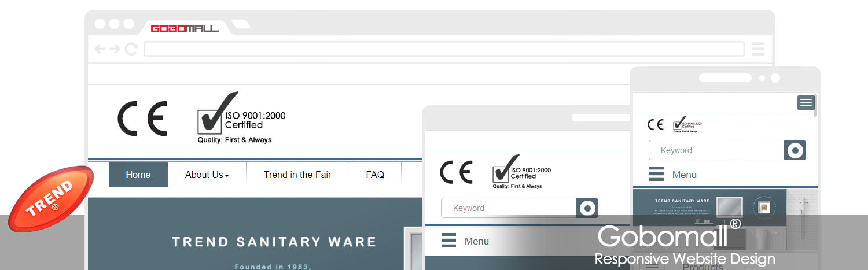
Task: Click the tablet view Menu label
Action: click(x=477, y=241)
